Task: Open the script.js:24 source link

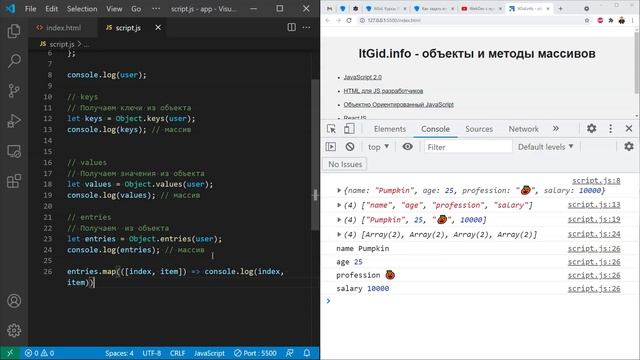Action: [594, 234]
